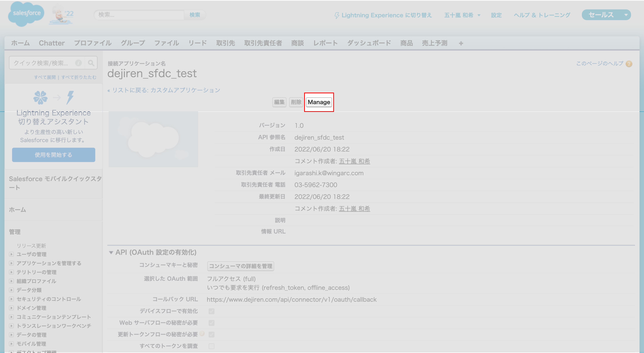The height and width of the screenshot is (353, 644).
Task: Collapse the API (OAuth 設定の有効化) section
Action: coord(111,252)
